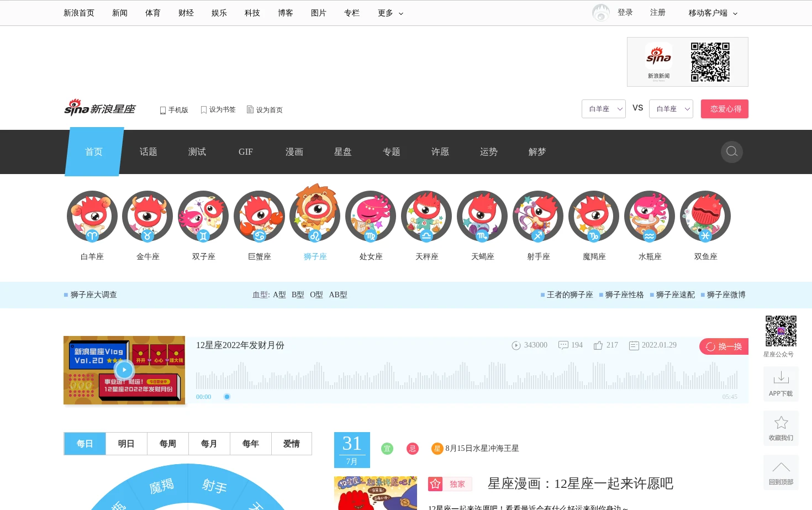The height and width of the screenshot is (510, 812).
Task: Switch to the 每日 fortune tab
Action: coord(85,444)
